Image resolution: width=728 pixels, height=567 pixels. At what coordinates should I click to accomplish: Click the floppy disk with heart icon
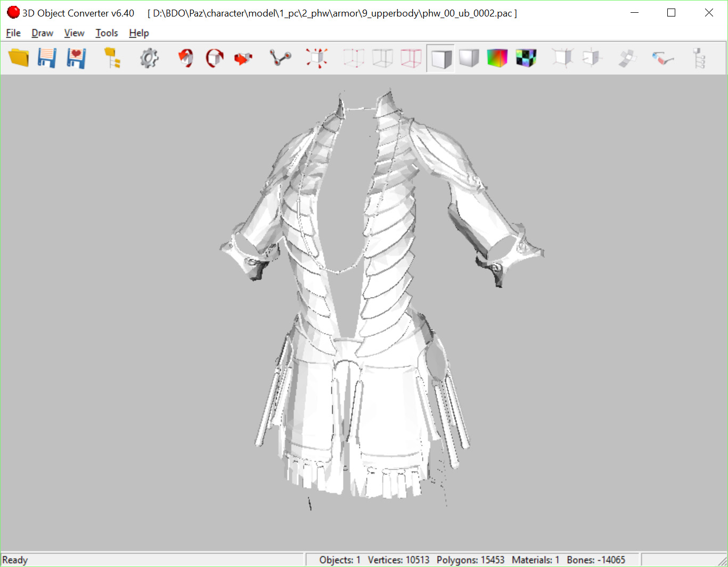tap(76, 57)
